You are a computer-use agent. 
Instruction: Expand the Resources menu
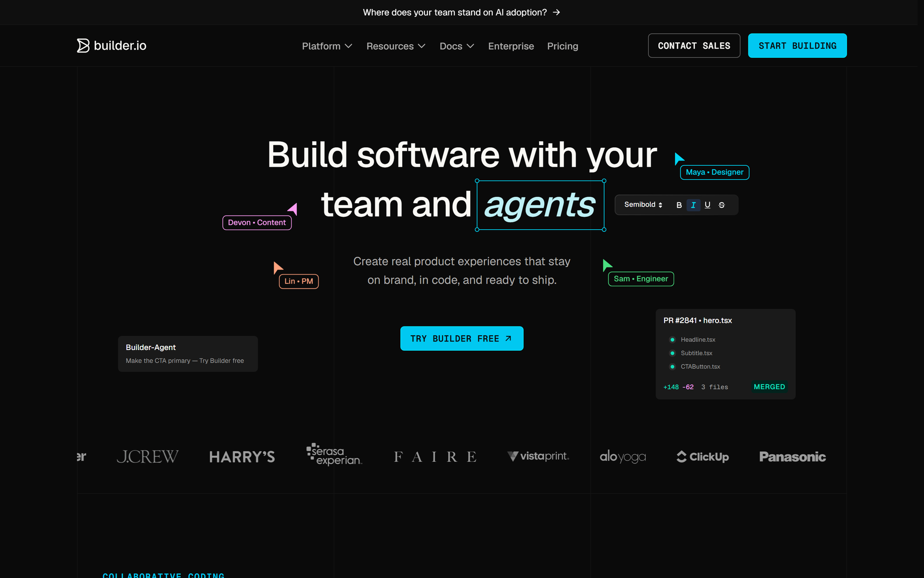click(396, 46)
